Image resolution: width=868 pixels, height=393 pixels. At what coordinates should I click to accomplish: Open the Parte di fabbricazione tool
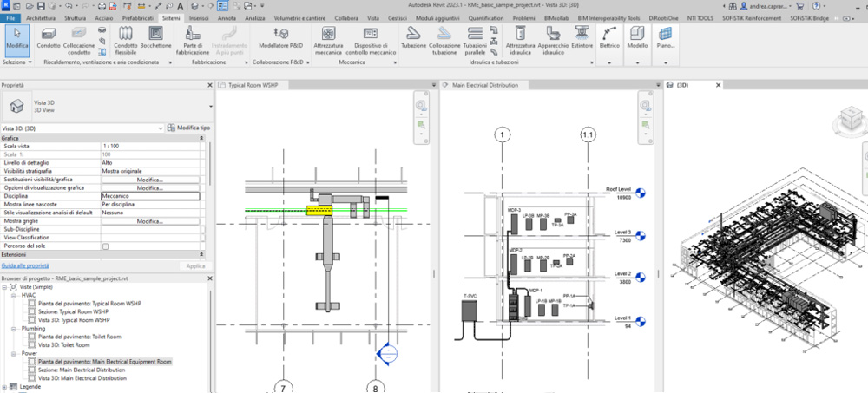tap(193, 41)
